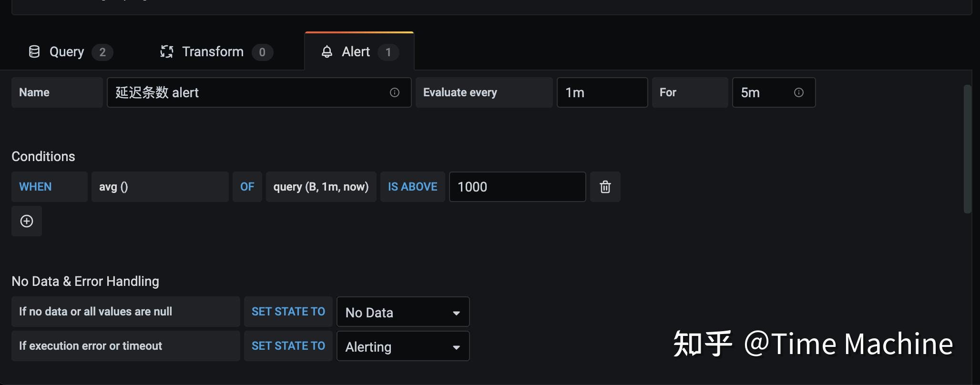Screen dimensions: 980x385
Task: Open the Alerting state dropdown
Action: point(403,346)
